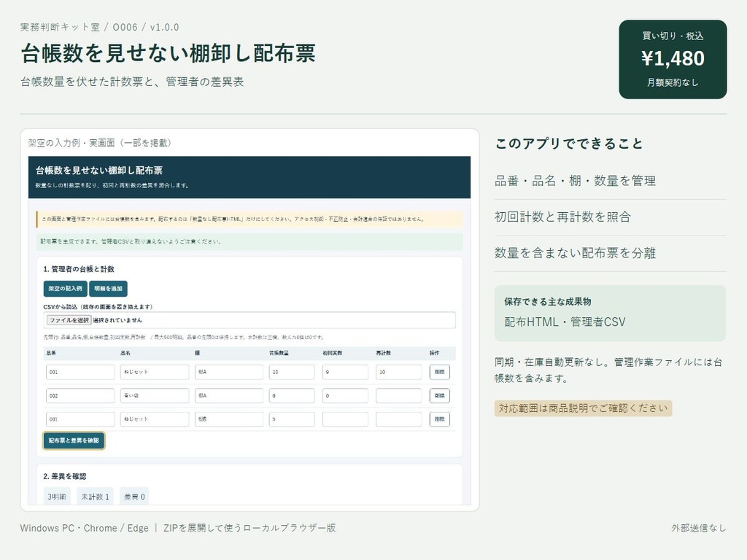The width and height of the screenshot is (747, 560).
Task: Click 初回計数と再計数を照合 feature line
Action: click(562, 217)
